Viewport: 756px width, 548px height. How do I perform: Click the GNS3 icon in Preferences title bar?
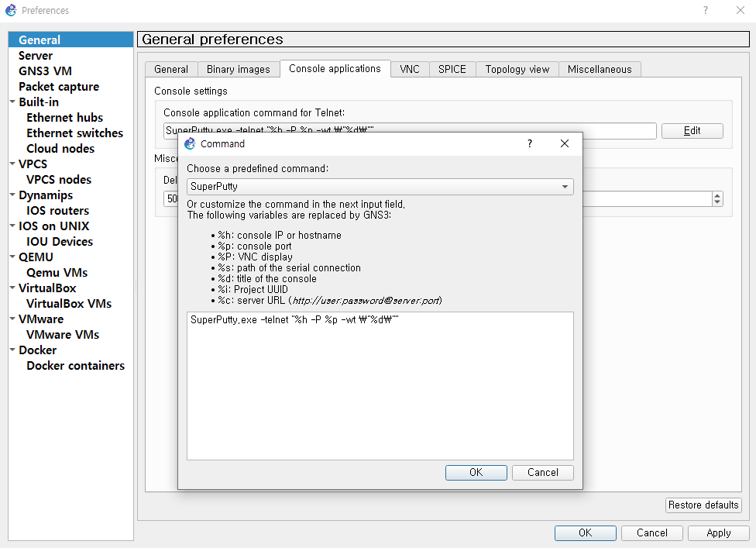(11, 10)
